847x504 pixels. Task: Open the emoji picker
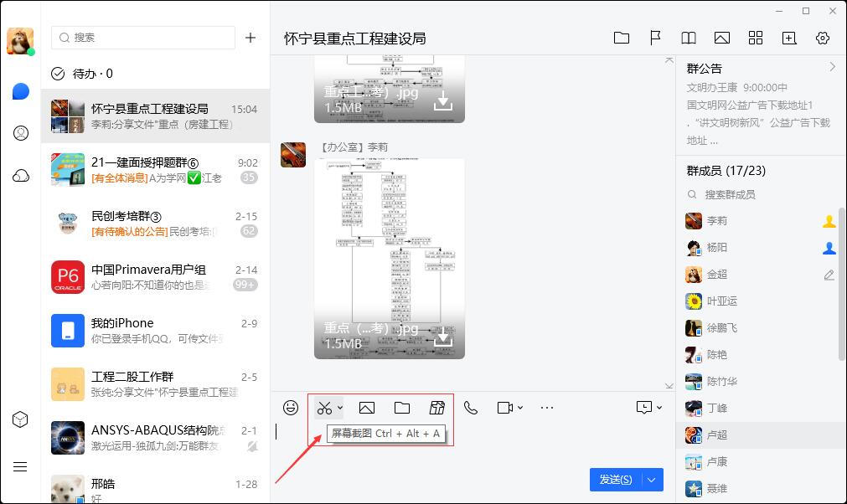pyautogui.click(x=291, y=408)
